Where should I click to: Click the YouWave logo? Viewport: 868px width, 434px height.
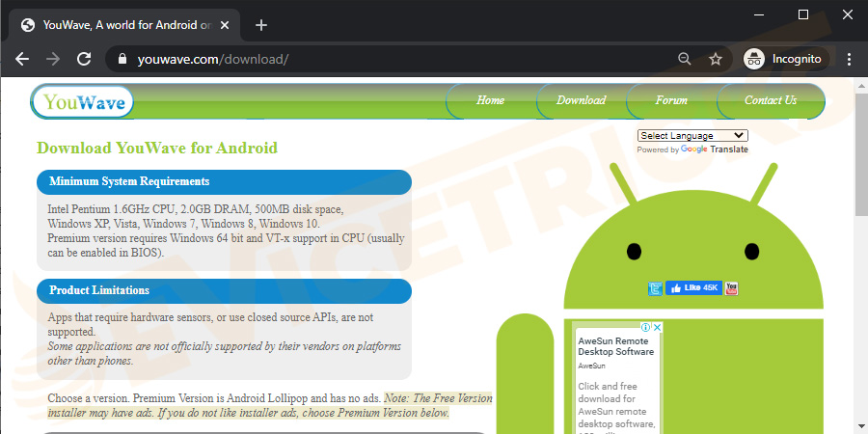pos(84,102)
